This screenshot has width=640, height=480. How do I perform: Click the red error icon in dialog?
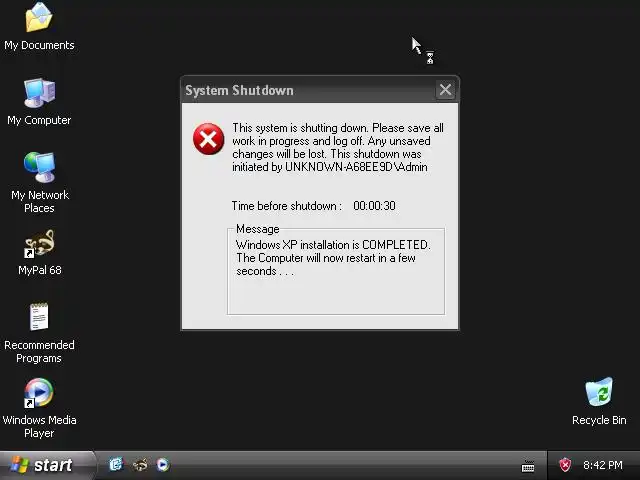[x=209, y=139]
